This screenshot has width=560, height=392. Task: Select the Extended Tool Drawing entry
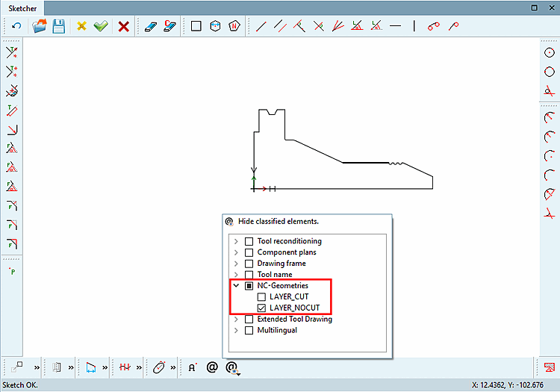tap(295, 319)
